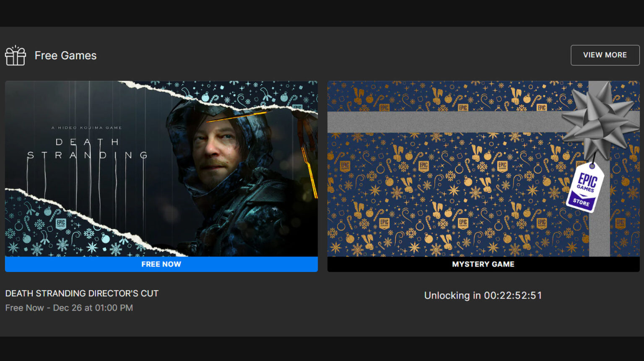Click the blue FREE NOW banner

161,264
